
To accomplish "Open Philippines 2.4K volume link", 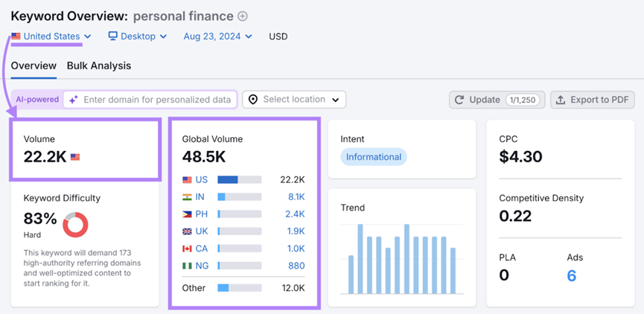I will (296, 214).
